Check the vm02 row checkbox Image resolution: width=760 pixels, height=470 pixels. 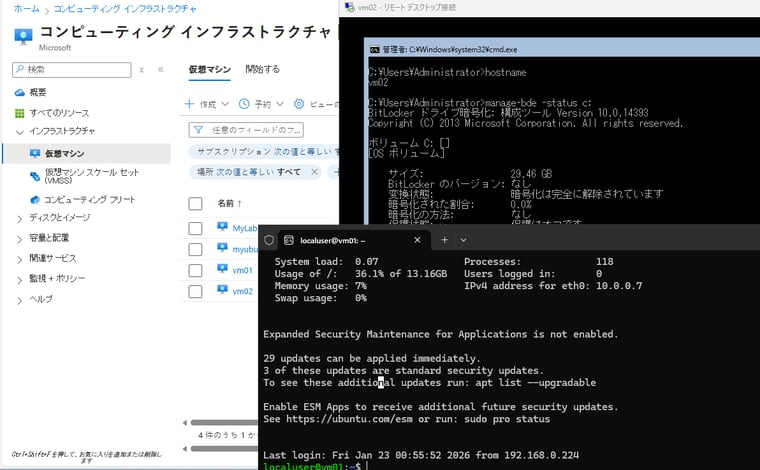pos(195,292)
